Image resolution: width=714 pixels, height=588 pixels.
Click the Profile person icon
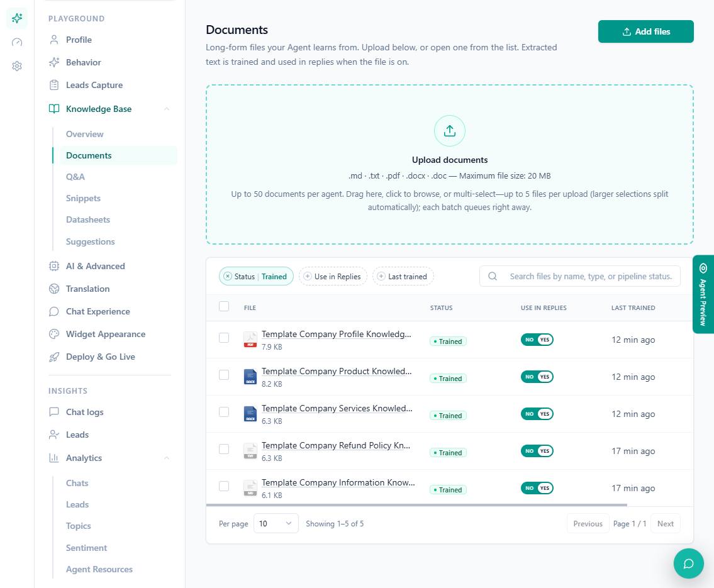click(54, 40)
